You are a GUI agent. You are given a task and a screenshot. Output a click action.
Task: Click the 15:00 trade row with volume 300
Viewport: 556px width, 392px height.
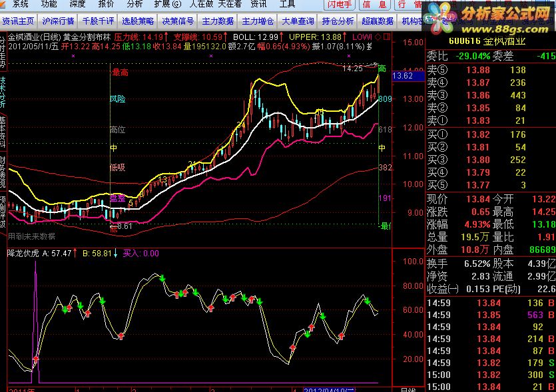[491, 375]
